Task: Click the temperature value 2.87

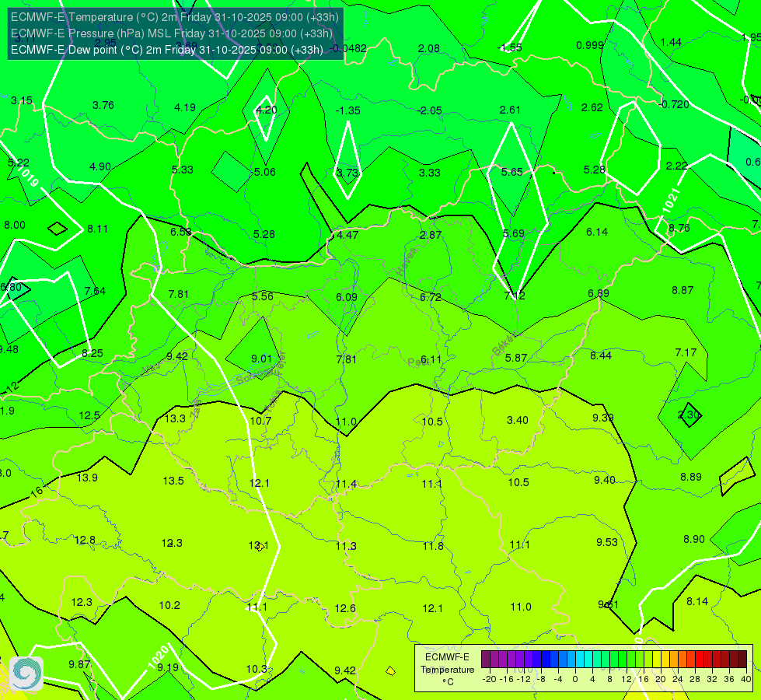Action: point(431,235)
